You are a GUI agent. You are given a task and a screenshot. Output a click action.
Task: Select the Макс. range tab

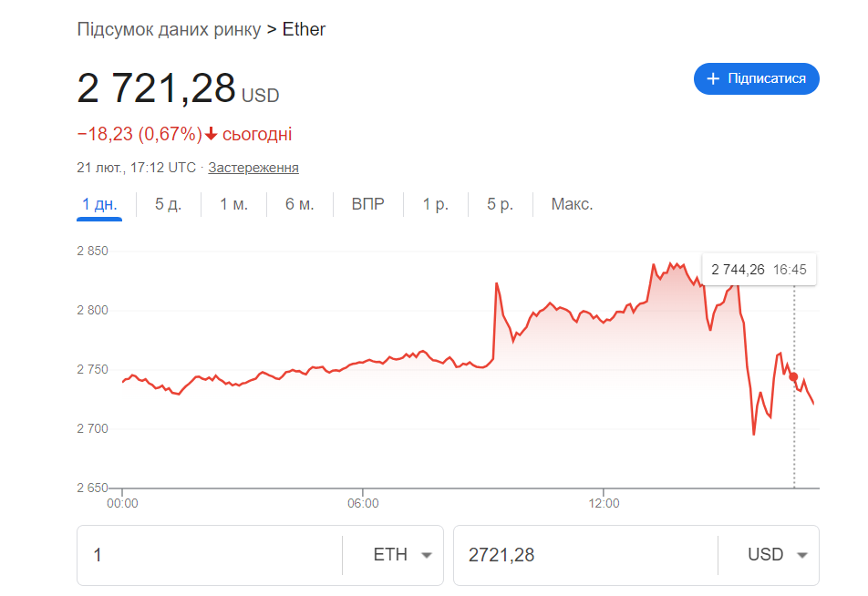pyautogui.click(x=572, y=204)
